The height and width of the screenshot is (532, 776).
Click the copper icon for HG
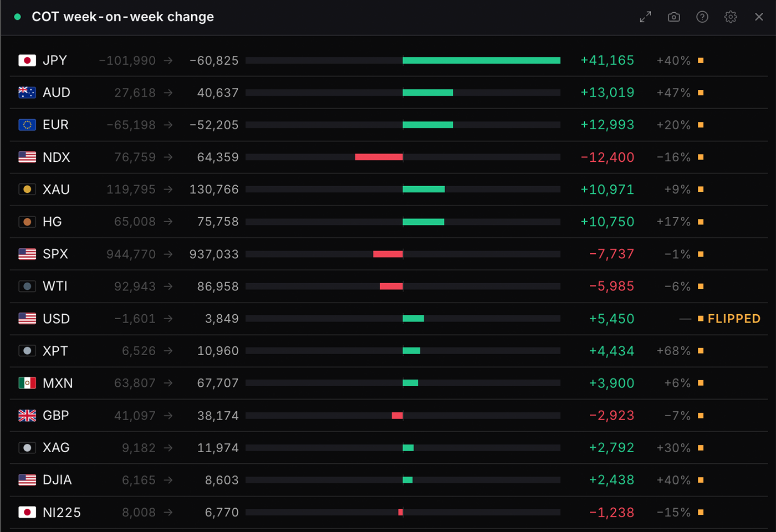(27, 222)
